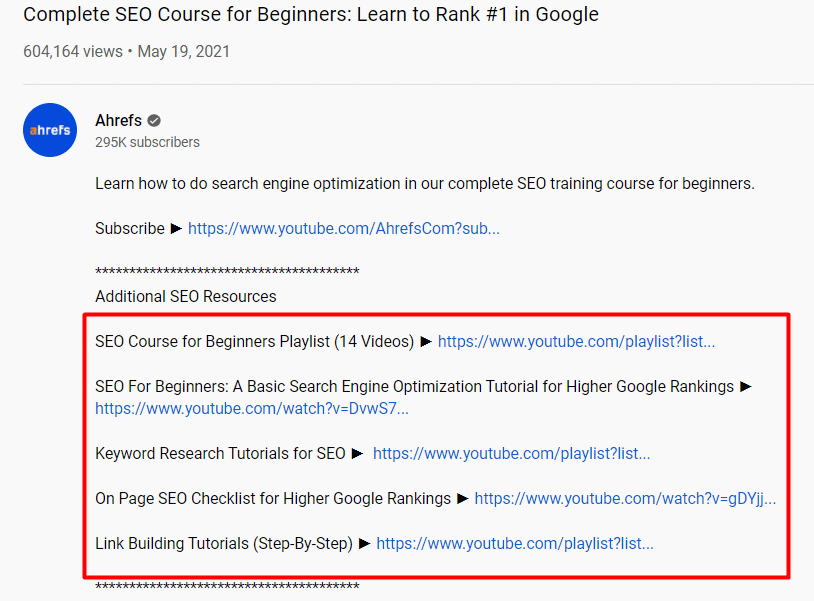
Task: Click the Keyword Research Tutorials for SEO label
Action: (220, 454)
